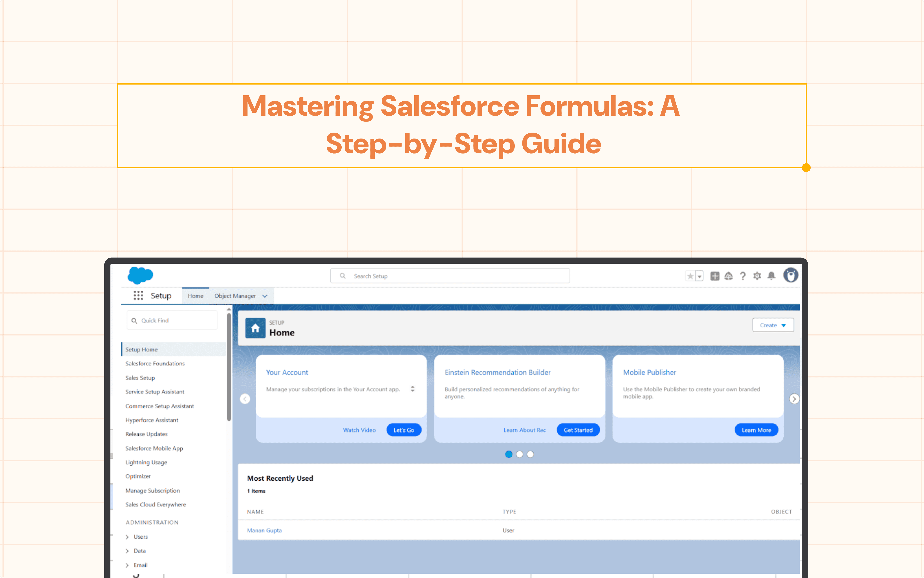This screenshot has height=578, width=924.
Task: Click the sidebar scroll-up arrow
Action: 229,309
